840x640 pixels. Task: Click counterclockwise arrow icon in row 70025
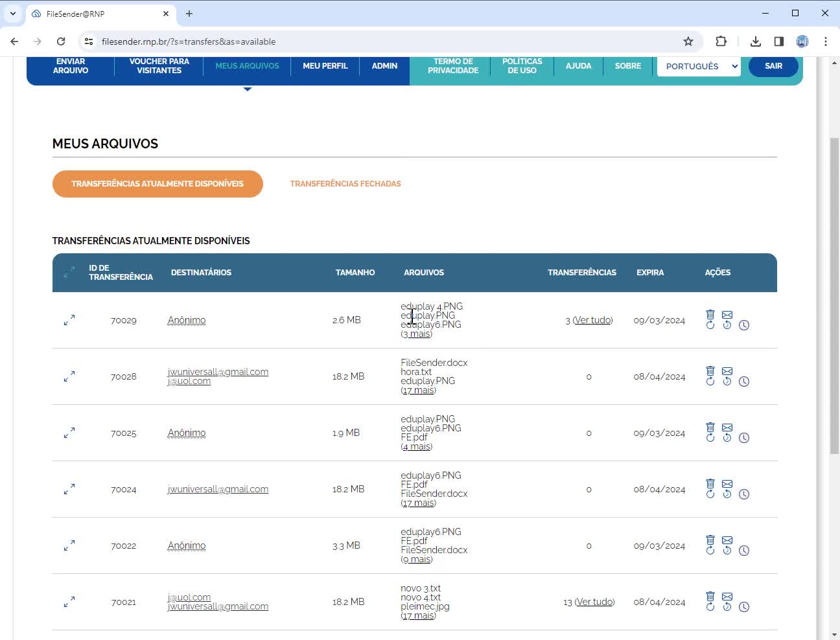click(x=727, y=438)
